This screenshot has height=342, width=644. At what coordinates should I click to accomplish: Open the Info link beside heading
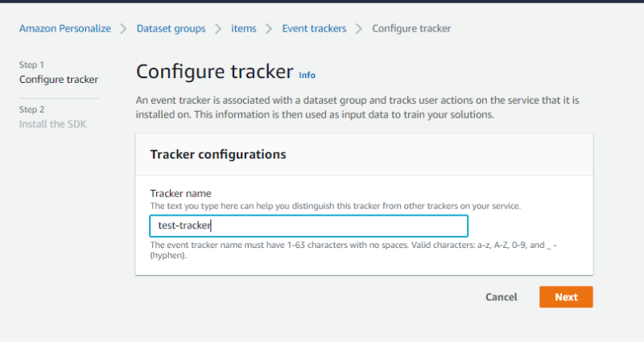(x=307, y=75)
